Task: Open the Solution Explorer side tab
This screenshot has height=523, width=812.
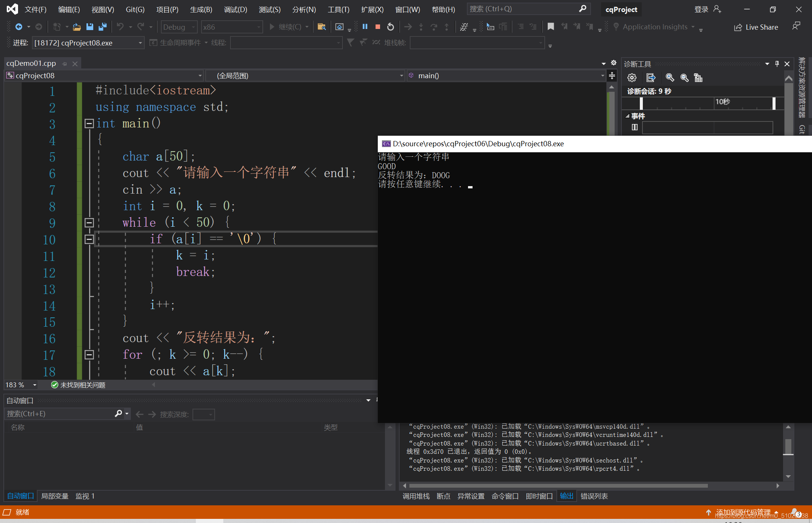Action: pos(802,88)
